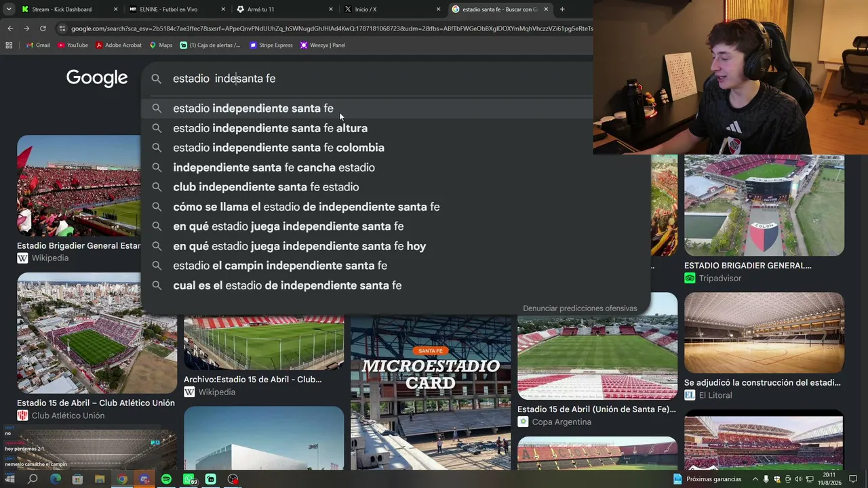Open 'Se adjudicó la construcción del estadi...' title

pyautogui.click(x=762, y=383)
